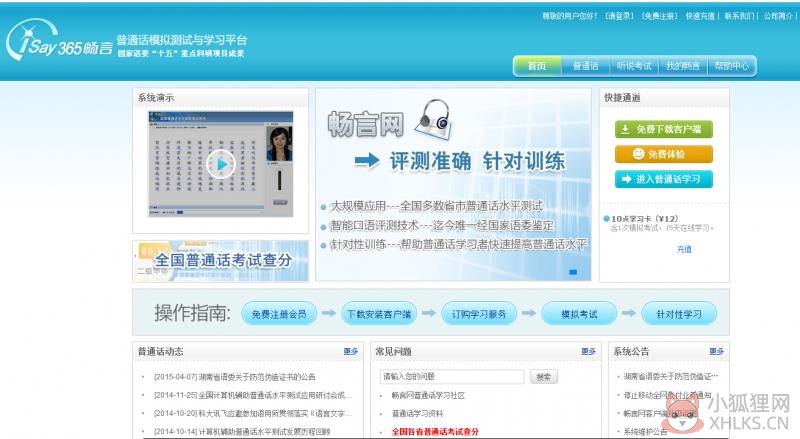Open 更多 in the 普通话动态 panel
Image resolution: width=800 pixels, height=439 pixels.
coord(351,351)
